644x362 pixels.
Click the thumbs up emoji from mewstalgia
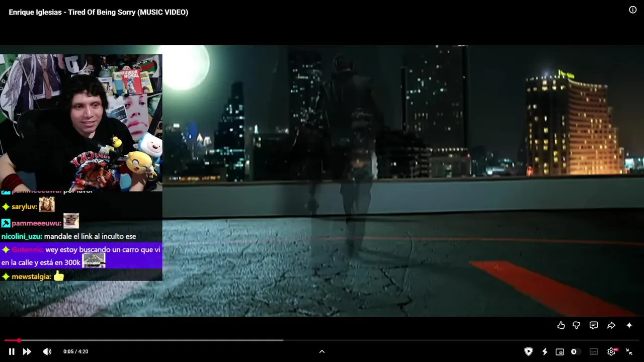[x=59, y=276]
